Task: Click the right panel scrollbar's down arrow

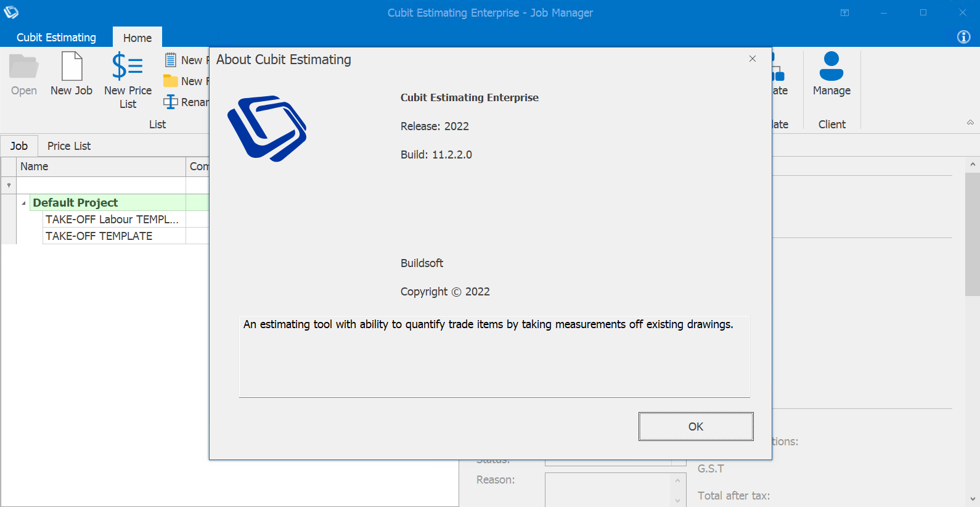Action: (x=973, y=499)
